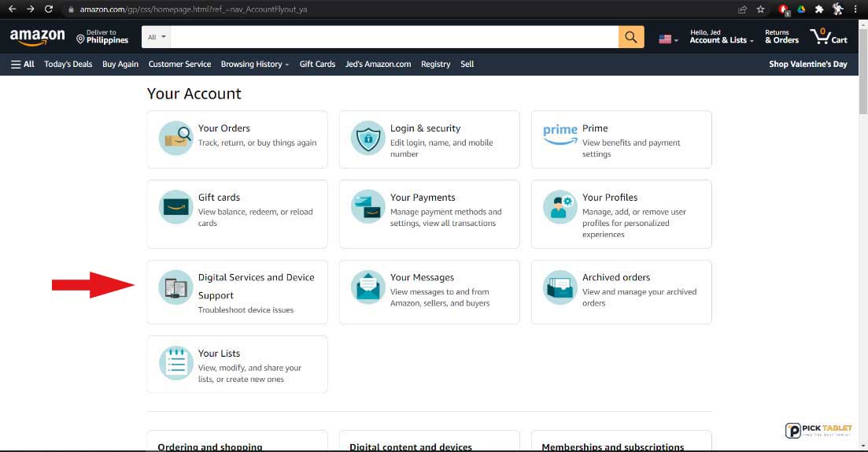Expand the Browsing History dropdown
Image resolution: width=868 pixels, height=452 pixels.
point(255,65)
